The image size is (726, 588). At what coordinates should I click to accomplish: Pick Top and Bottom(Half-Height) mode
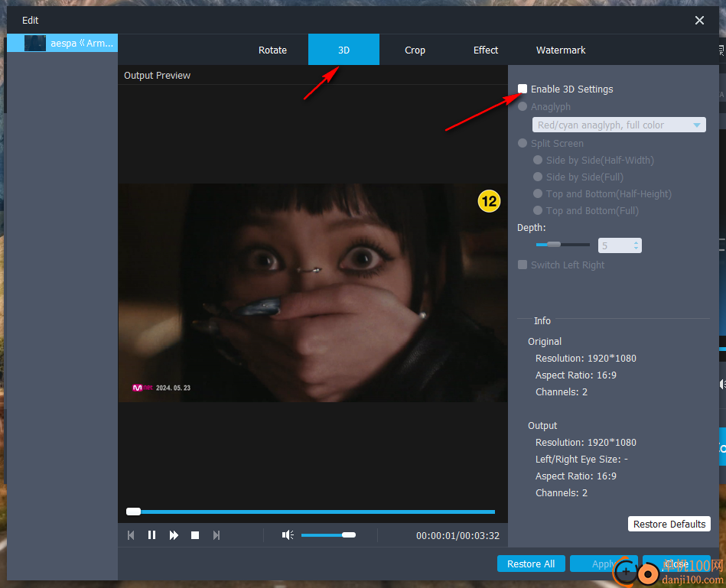(538, 194)
